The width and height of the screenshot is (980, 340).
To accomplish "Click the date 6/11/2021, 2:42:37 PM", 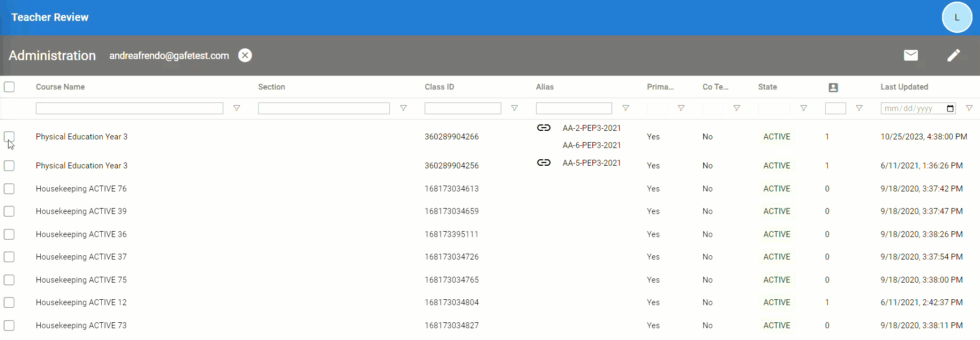I will (922, 302).
